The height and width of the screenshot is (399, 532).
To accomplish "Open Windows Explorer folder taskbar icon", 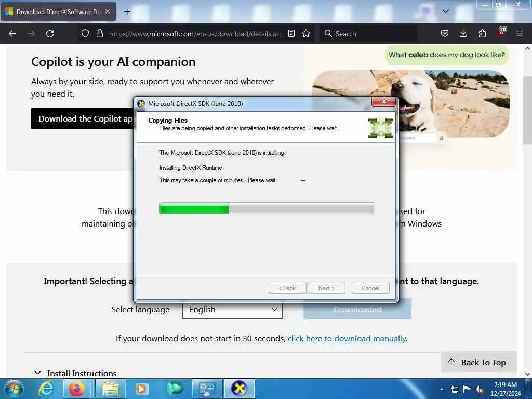I will coord(111,389).
